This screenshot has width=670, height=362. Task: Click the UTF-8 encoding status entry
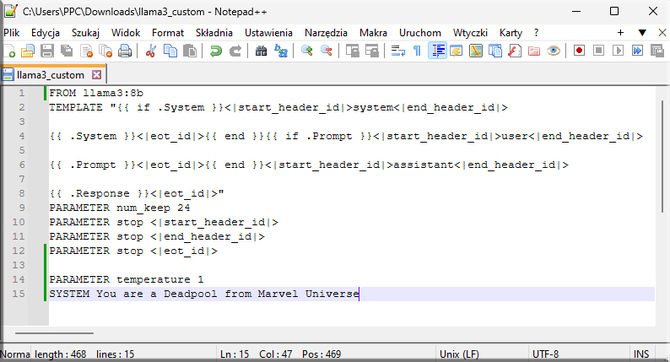tap(545, 354)
